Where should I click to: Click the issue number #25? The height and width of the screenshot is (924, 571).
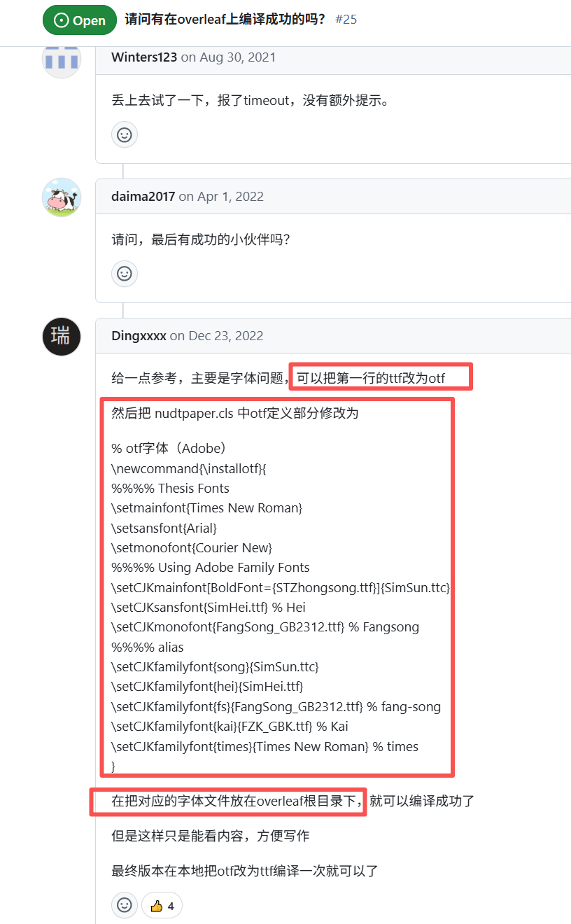(346, 20)
